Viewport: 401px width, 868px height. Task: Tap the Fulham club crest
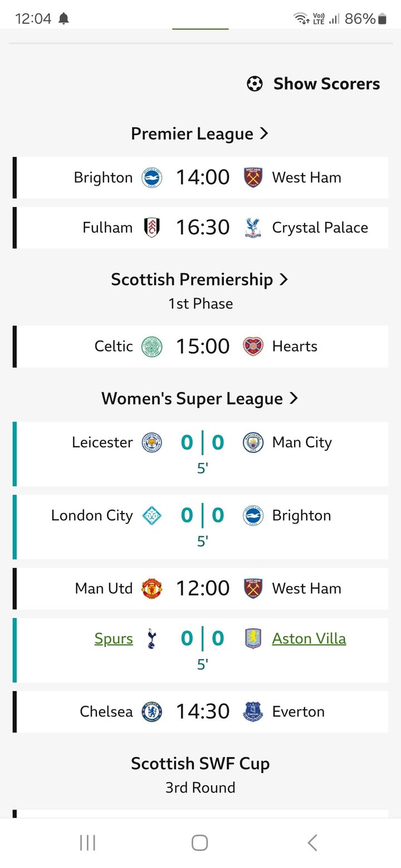(151, 228)
